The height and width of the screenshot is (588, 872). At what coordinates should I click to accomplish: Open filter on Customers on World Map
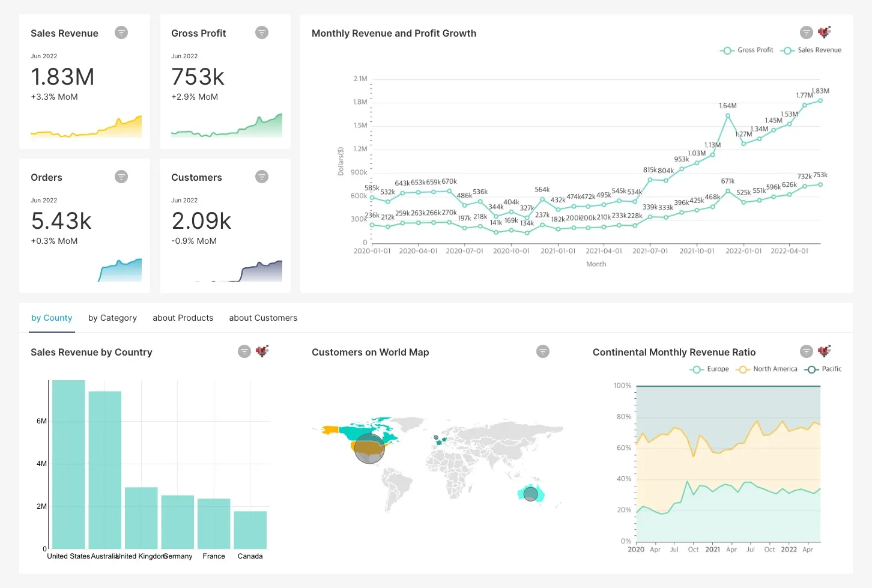click(543, 351)
